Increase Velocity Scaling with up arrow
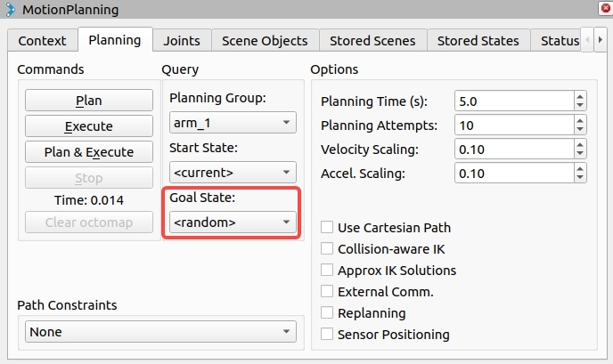This screenshot has height=364, width=613. 580,145
